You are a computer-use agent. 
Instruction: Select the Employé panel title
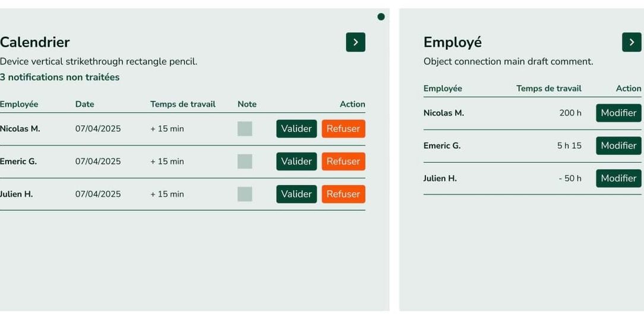[453, 42]
